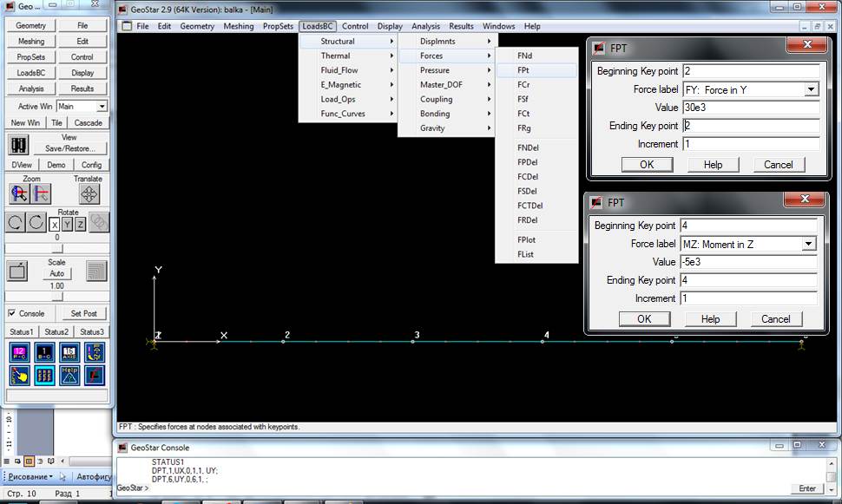
Task: Select the Z rotate axis toggle
Action: pos(80,225)
